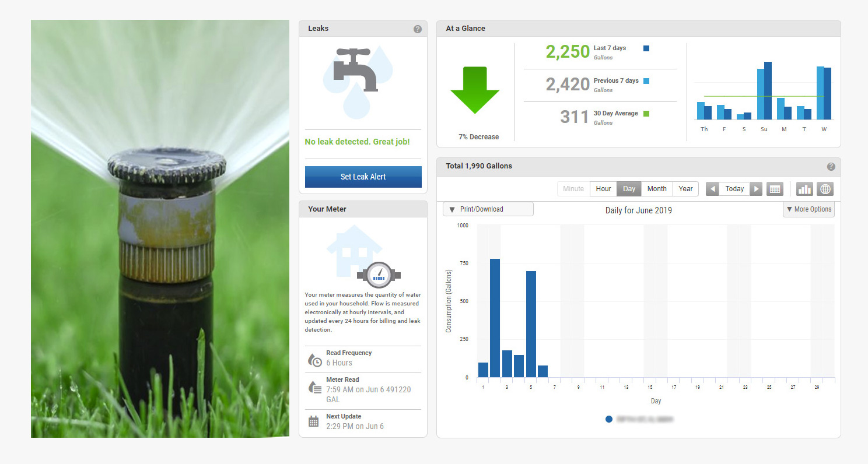Click the 30 Day Average green swatch
This screenshot has width=868, height=464.
[646, 114]
